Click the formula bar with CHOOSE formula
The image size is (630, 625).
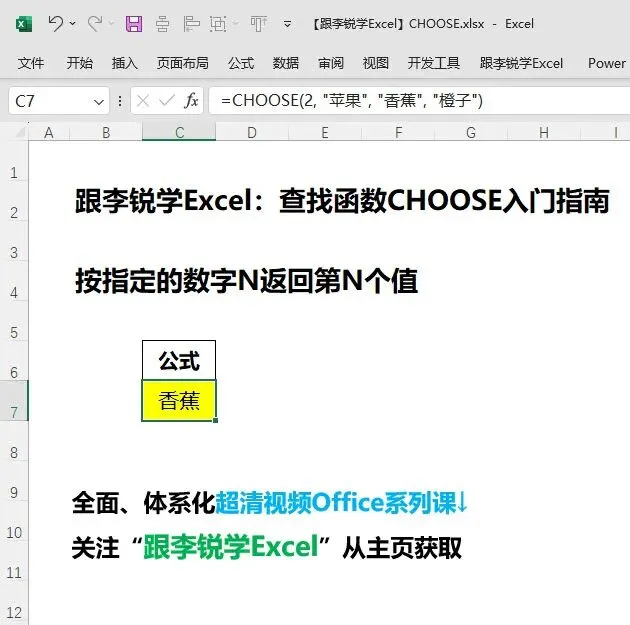pos(419,100)
